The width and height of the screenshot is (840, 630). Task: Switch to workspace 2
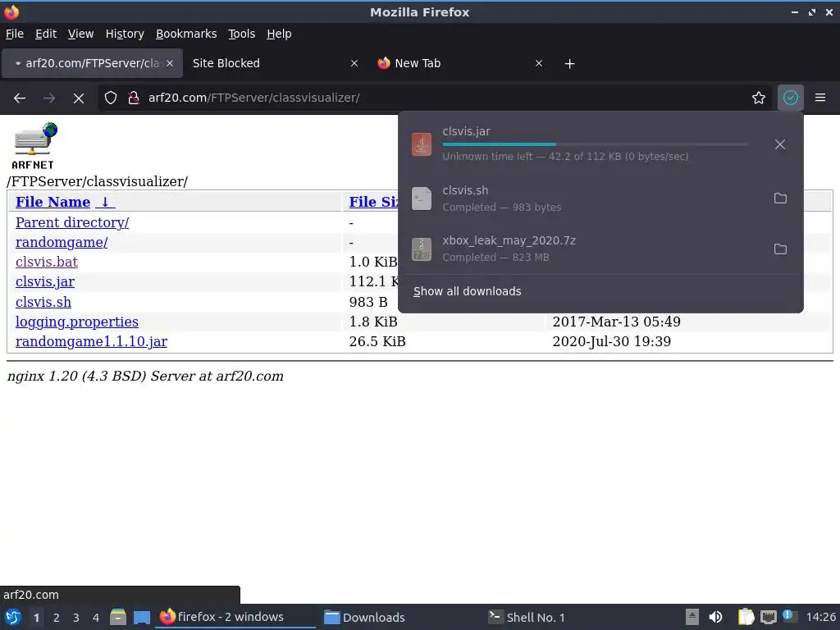(x=57, y=618)
